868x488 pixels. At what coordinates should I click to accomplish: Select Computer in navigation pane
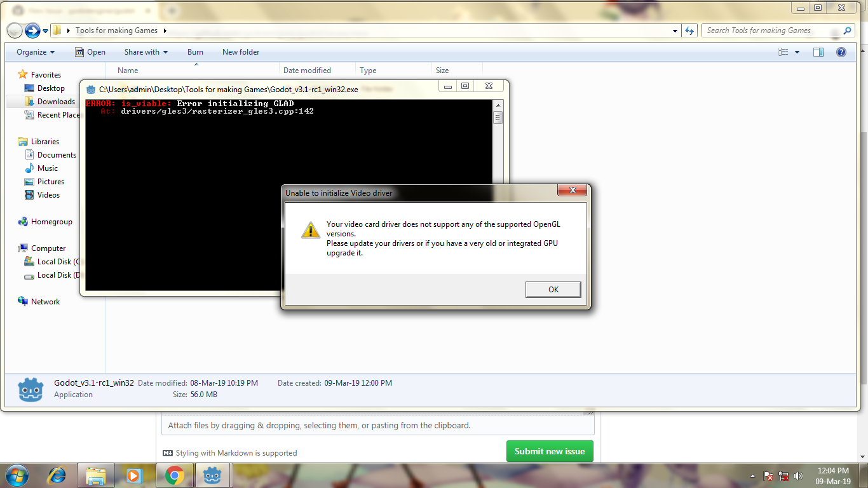click(x=42, y=248)
